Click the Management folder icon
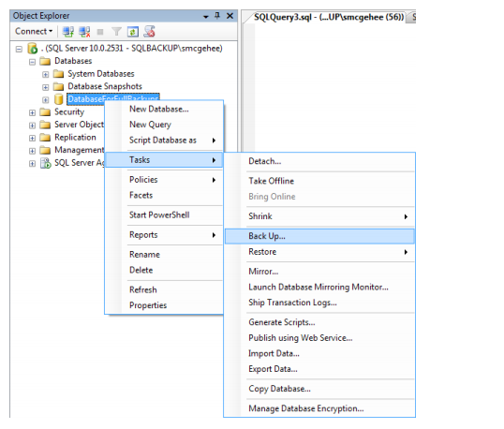The width and height of the screenshot is (504, 429). pyautogui.click(x=45, y=150)
